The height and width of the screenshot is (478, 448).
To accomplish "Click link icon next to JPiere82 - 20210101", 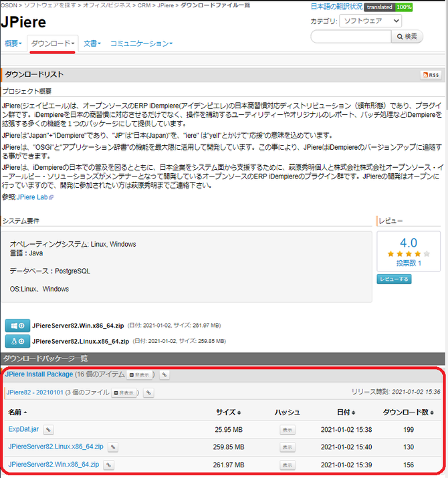I will point(148,392).
